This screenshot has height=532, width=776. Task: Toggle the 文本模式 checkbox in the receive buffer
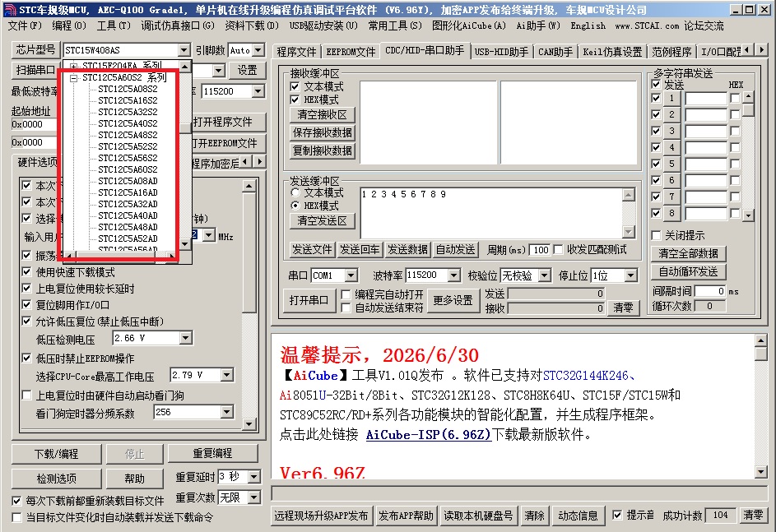tap(295, 86)
